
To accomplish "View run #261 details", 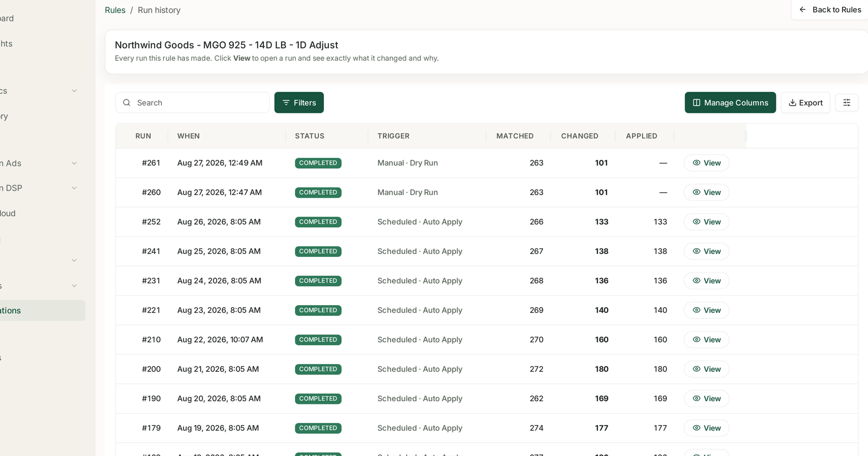I will pyautogui.click(x=706, y=163).
